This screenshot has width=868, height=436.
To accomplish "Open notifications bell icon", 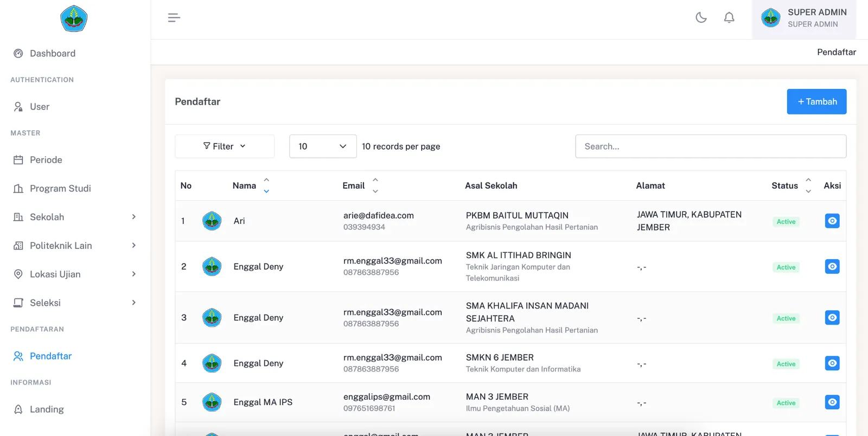I will (x=729, y=17).
